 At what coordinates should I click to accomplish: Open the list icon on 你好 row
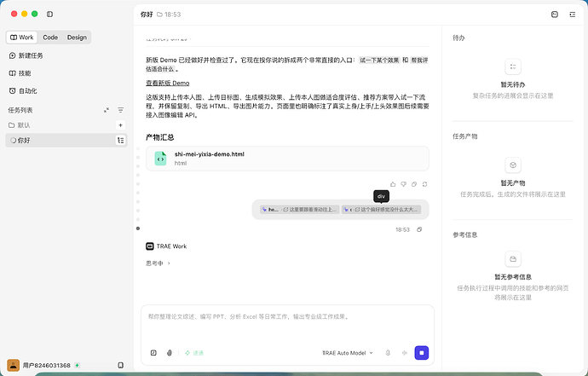(120, 141)
